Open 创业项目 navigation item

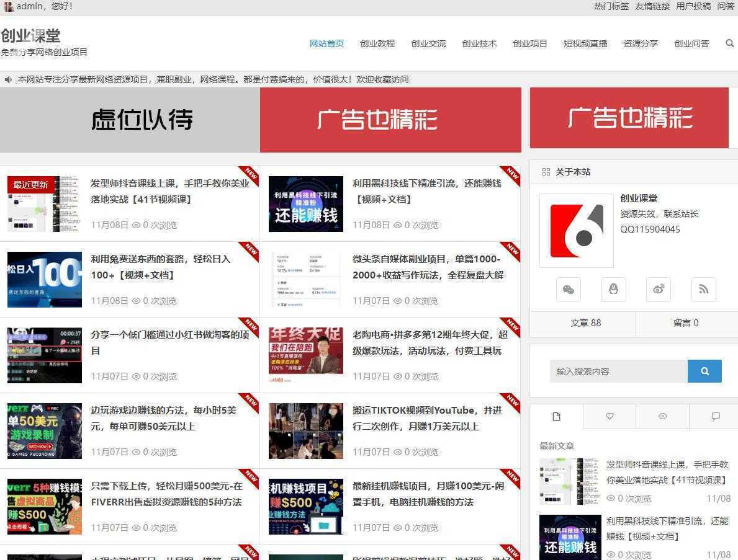point(530,43)
